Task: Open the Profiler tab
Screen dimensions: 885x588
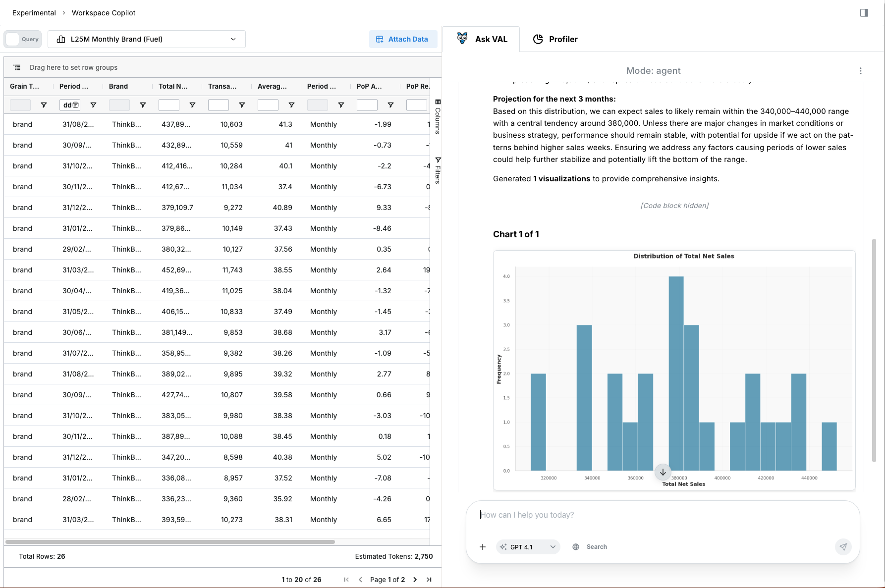Action: [555, 39]
